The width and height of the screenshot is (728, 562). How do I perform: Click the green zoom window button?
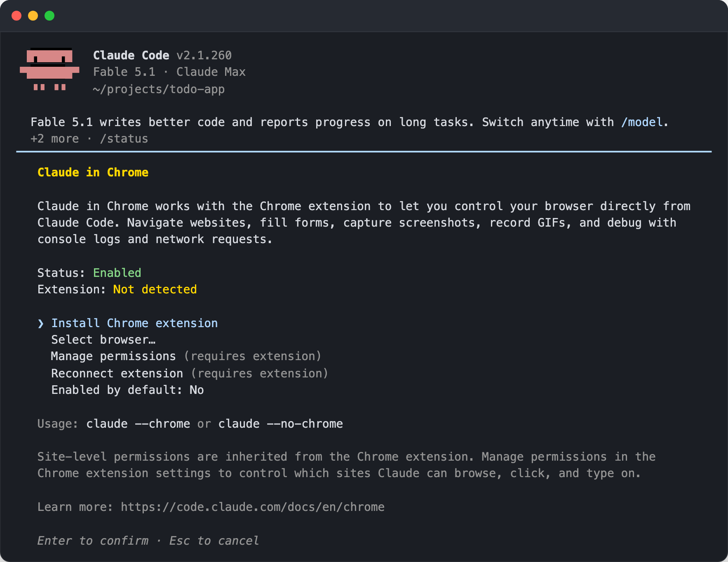[x=49, y=16]
